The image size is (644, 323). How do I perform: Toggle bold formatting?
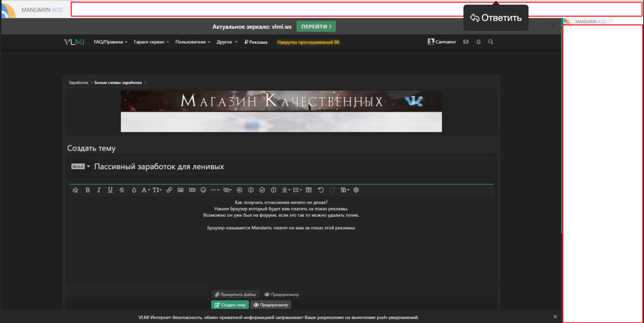click(x=88, y=190)
